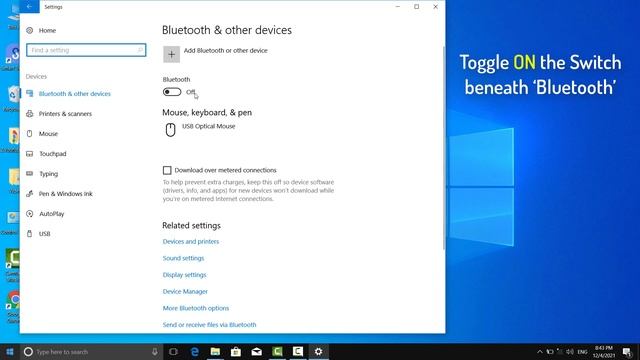Click the Settings window vertical scrollbar

coord(444,147)
